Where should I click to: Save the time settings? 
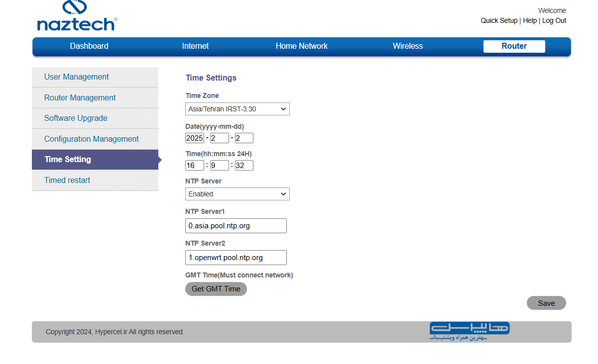[546, 303]
